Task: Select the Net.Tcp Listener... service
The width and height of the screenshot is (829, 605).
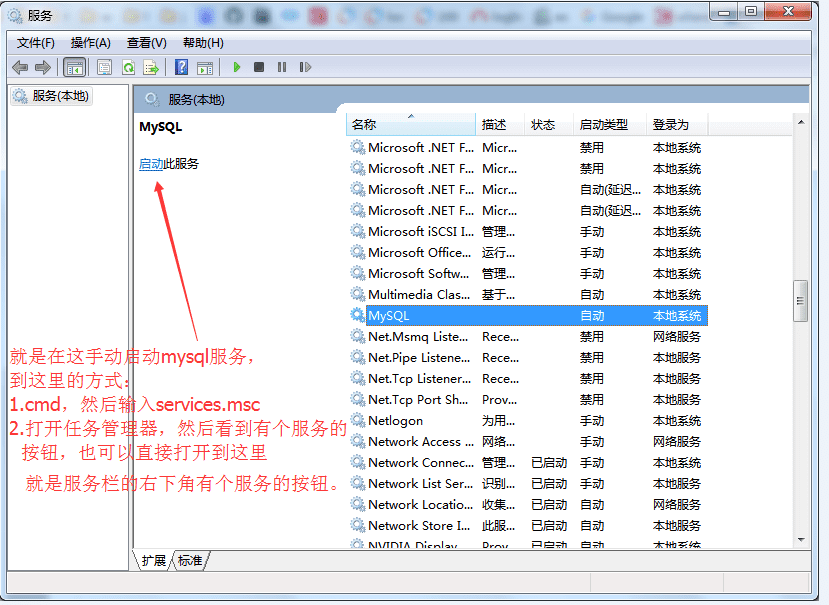Action: tap(528, 379)
